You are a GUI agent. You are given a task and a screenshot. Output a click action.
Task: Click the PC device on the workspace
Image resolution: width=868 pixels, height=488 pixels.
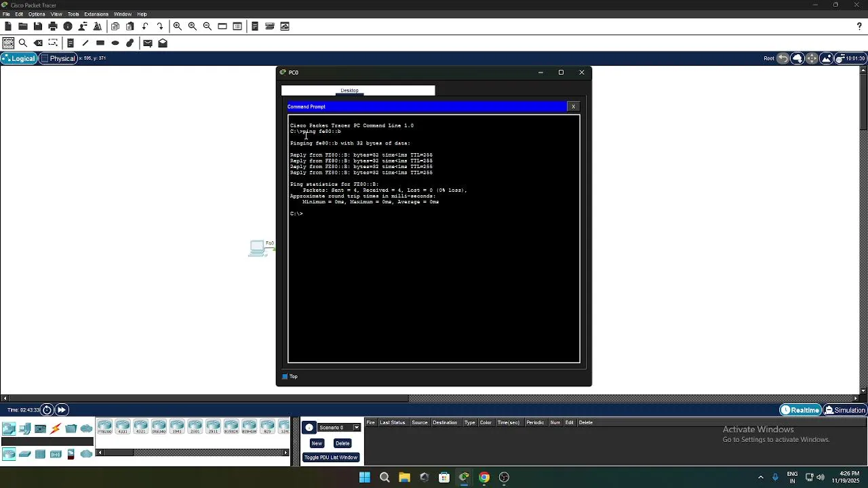(258, 248)
